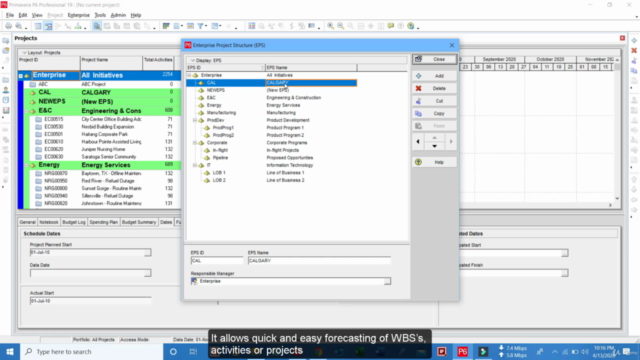Click the person icon in left sidebar
The width and height of the screenshot is (640, 360).
(6, 90)
